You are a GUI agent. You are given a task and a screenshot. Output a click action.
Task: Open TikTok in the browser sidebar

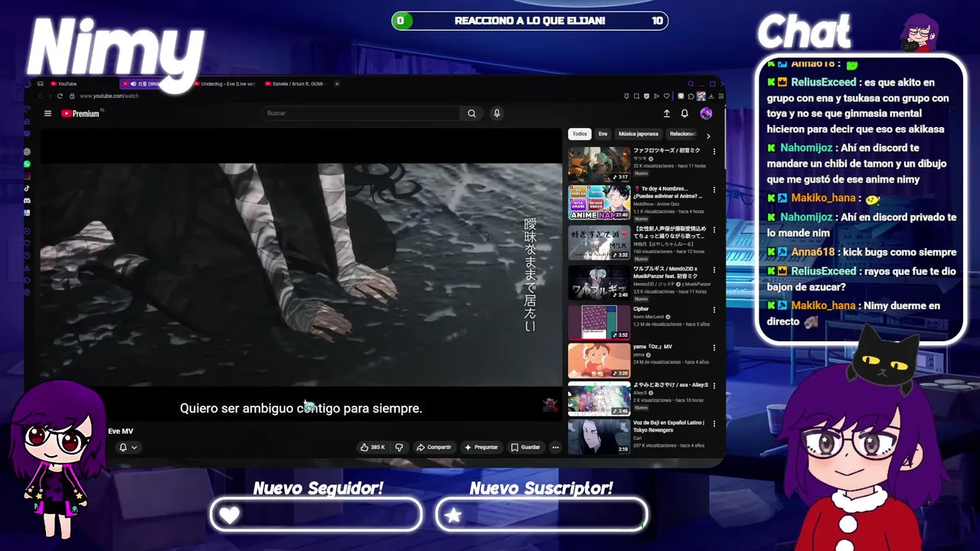[28, 188]
